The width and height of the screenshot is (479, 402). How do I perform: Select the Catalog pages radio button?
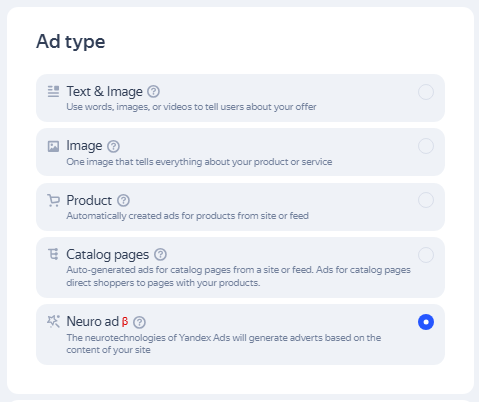426,255
